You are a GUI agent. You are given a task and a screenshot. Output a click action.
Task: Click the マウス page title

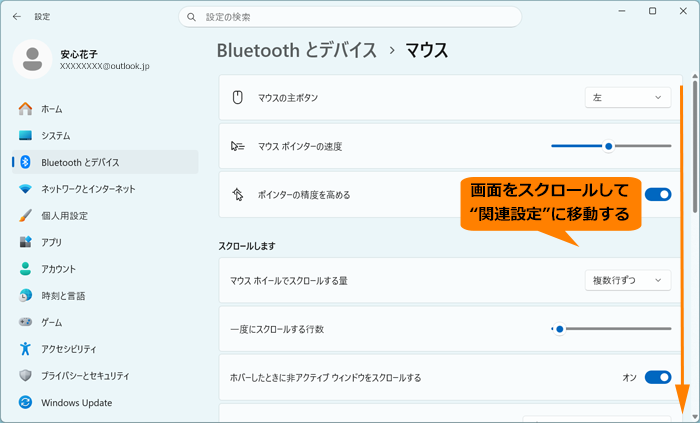tap(426, 50)
